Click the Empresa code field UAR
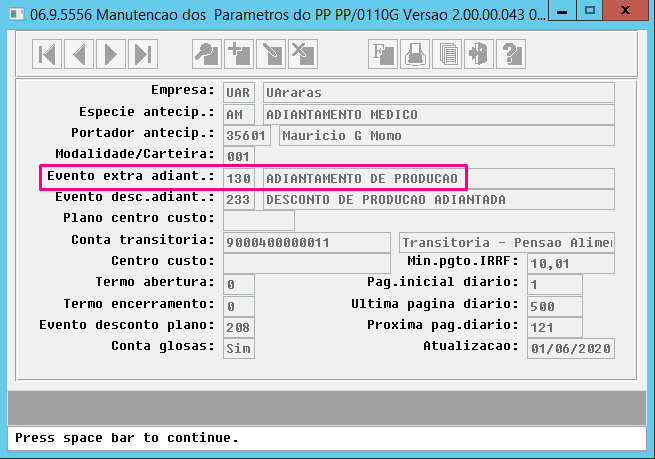Screen dimensions: 655x459 239,93
